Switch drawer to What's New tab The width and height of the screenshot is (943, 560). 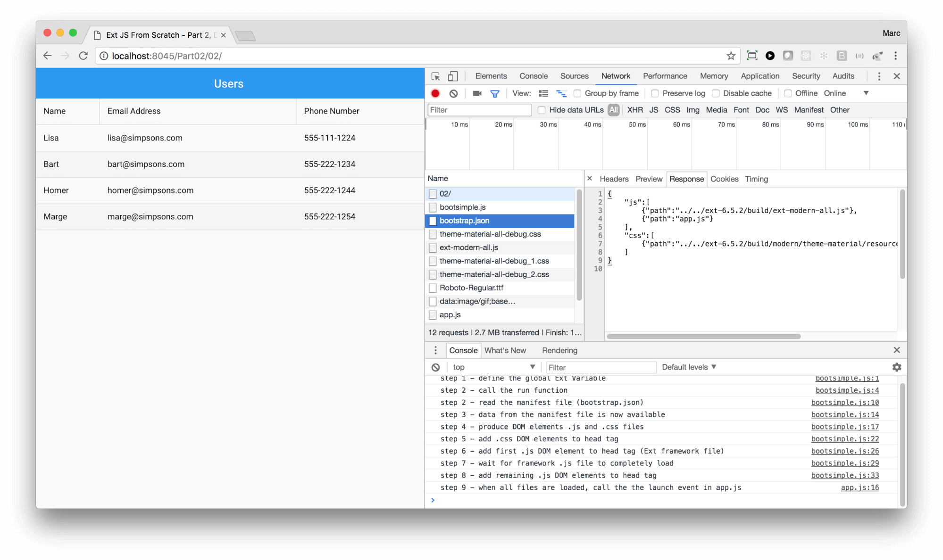(505, 350)
